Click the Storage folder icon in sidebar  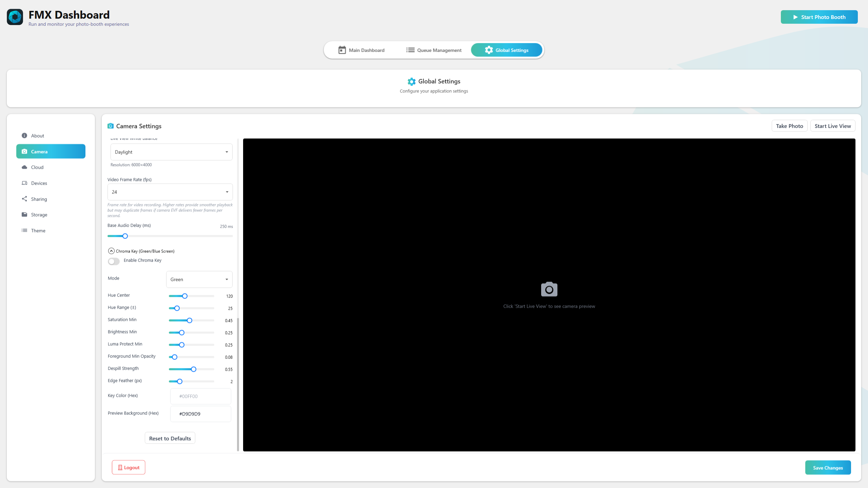tap(24, 215)
